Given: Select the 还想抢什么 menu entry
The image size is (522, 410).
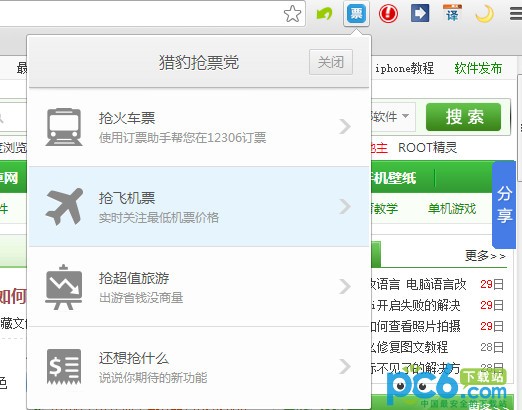Looking at the screenshot, I should pos(199,367).
